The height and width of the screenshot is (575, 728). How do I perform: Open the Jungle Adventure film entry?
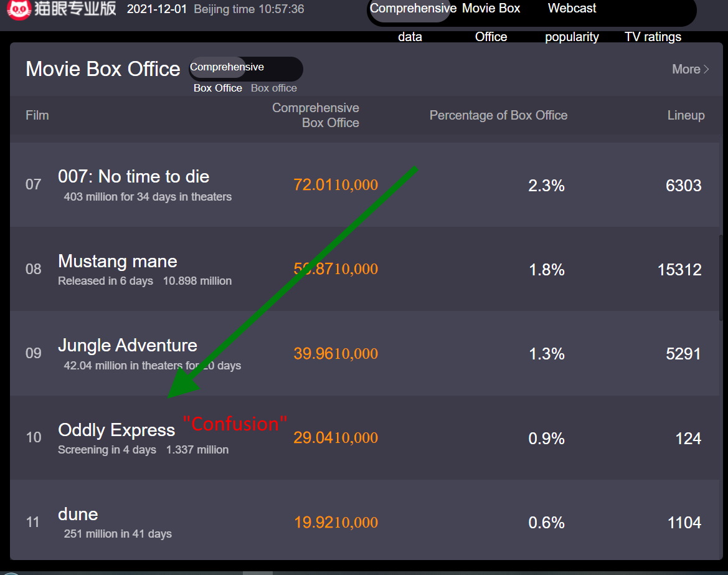point(128,346)
